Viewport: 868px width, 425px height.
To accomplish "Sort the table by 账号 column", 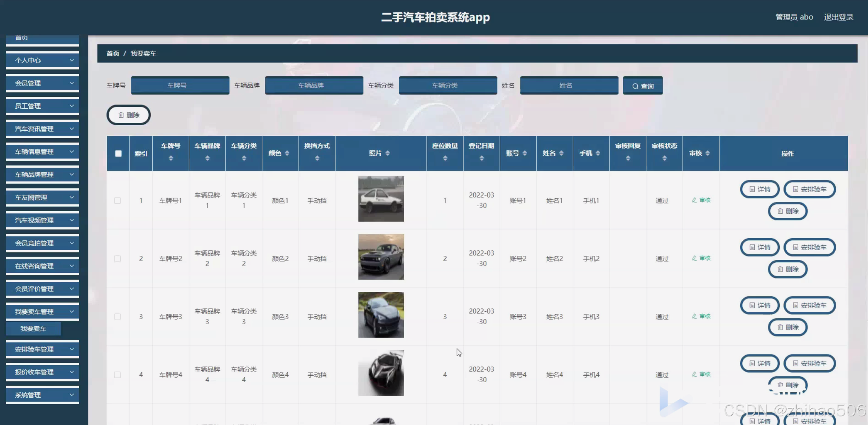I will point(524,153).
